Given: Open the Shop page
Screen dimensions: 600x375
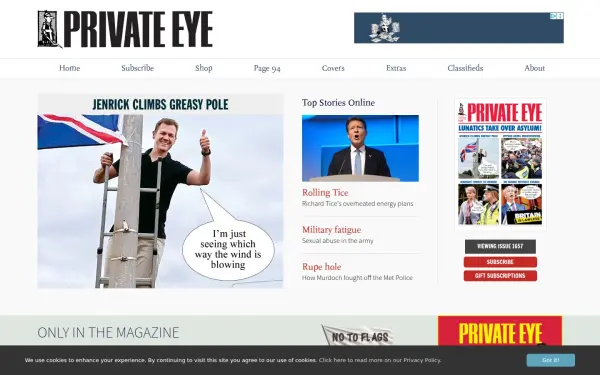Looking at the screenshot, I should [x=204, y=68].
